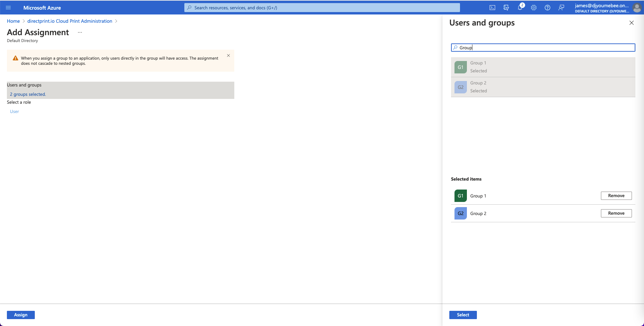
Task: Open directprint.io Cloud Print Administration breadcrumb
Action: click(70, 21)
